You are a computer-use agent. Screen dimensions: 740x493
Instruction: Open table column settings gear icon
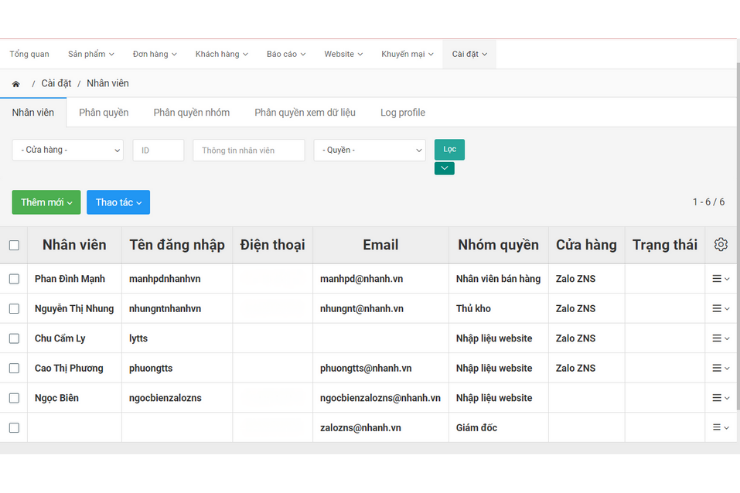(x=721, y=245)
